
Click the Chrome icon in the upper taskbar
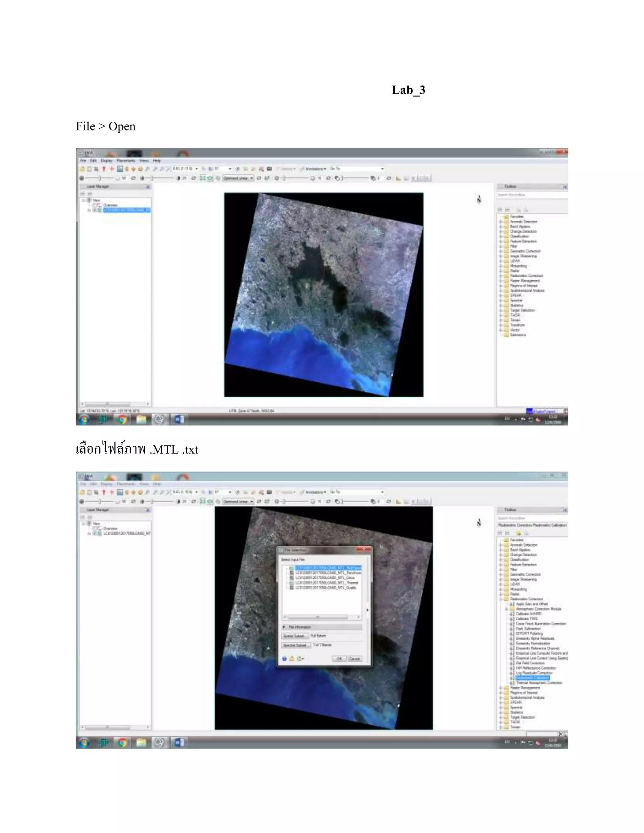tap(122, 420)
